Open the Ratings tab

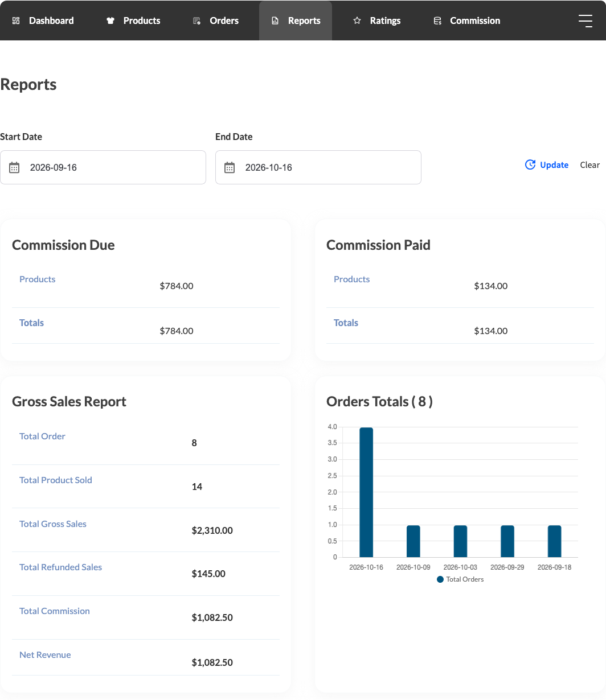376,20
